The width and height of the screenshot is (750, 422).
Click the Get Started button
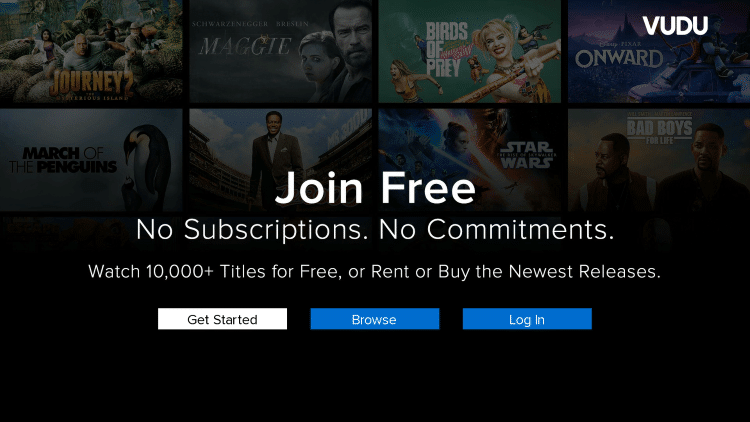click(x=222, y=319)
